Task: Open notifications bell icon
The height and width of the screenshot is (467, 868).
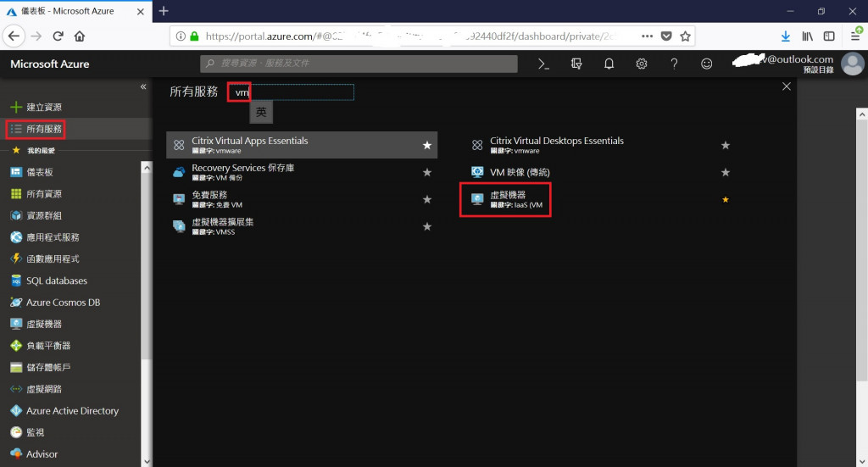Action: (609, 64)
